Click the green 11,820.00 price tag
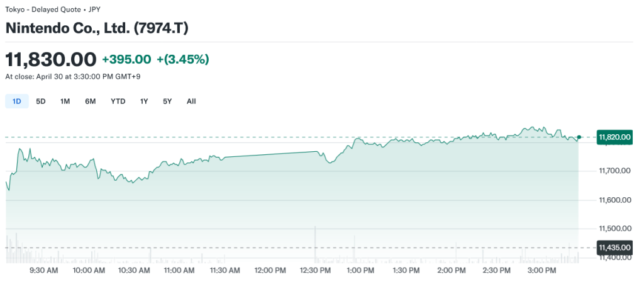This screenshot has height=286, width=644. tap(614, 137)
